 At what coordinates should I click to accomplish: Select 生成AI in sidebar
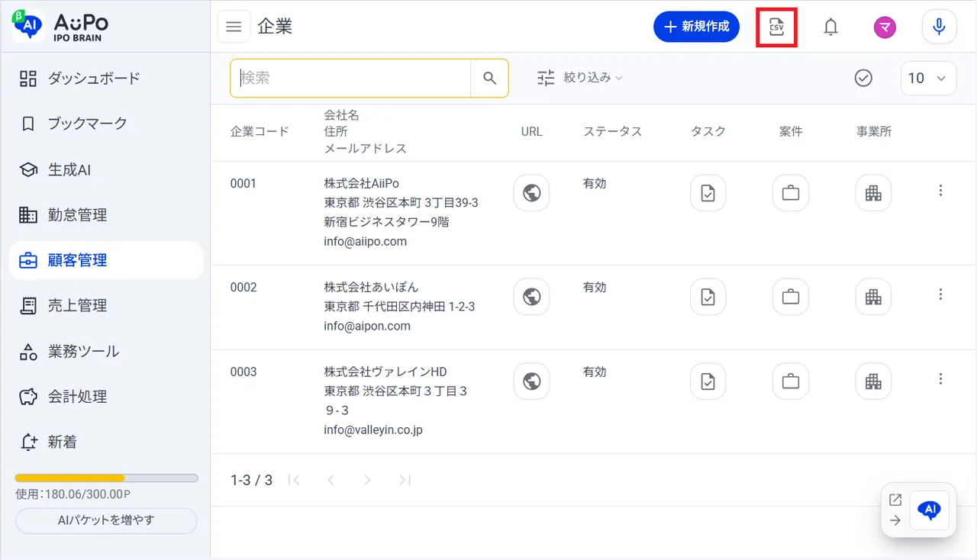click(x=106, y=169)
